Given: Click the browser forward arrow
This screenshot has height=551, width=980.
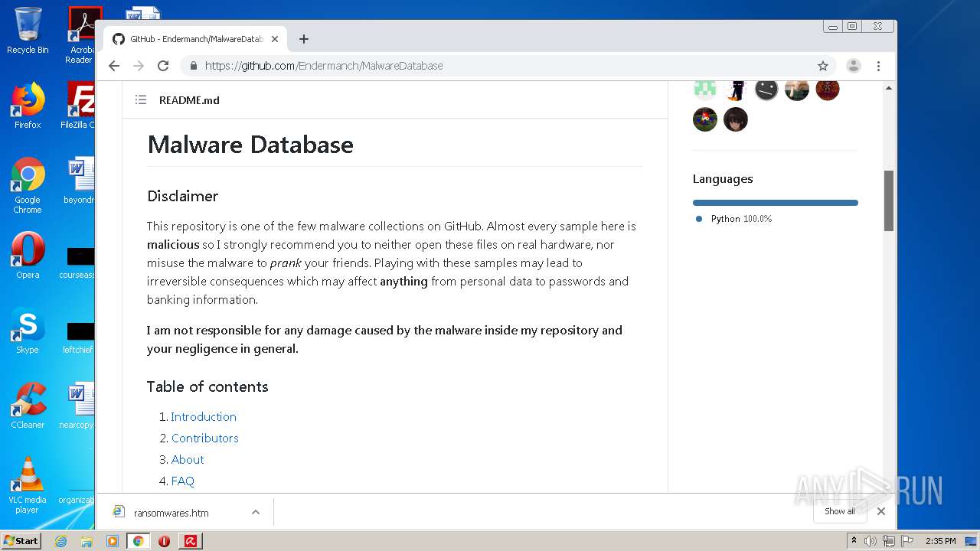Looking at the screenshot, I should coord(139,66).
